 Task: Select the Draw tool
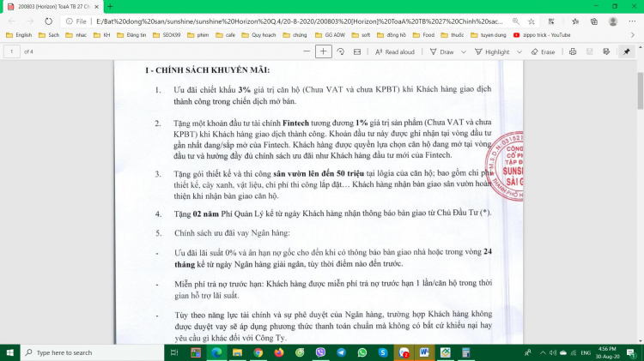[441, 51]
